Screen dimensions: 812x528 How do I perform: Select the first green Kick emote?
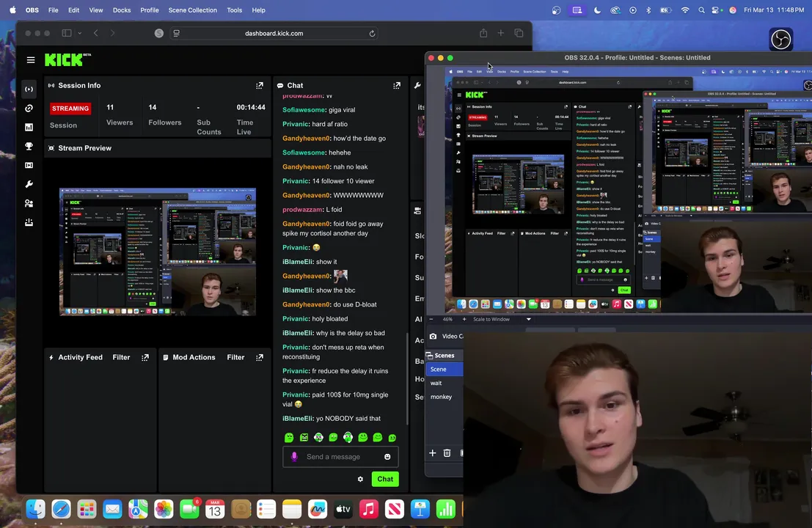pos(289,437)
